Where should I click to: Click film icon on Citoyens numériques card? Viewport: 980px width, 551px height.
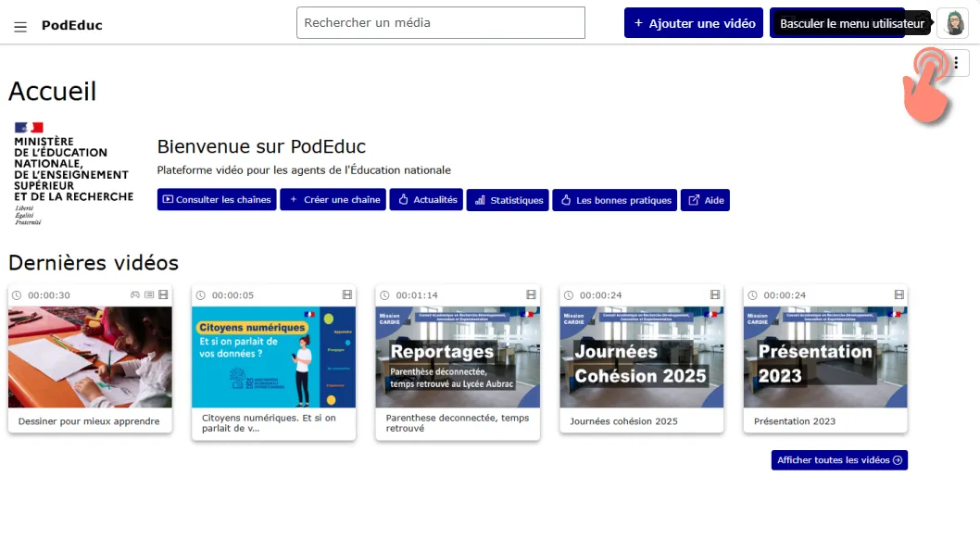point(346,294)
